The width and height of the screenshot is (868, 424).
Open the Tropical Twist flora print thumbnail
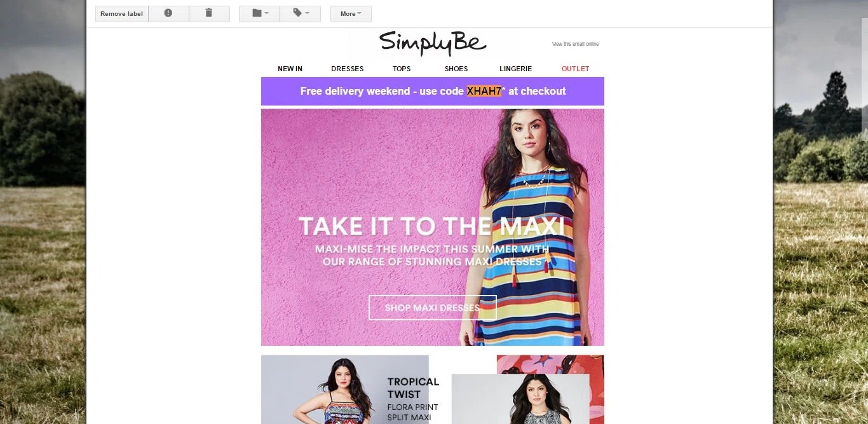tap(345, 389)
